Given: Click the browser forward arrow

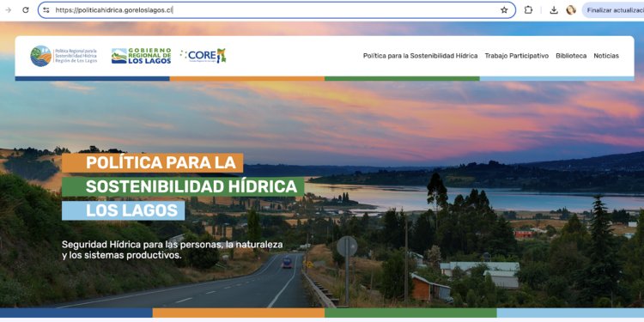Looking at the screenshot, I should 9,10.
